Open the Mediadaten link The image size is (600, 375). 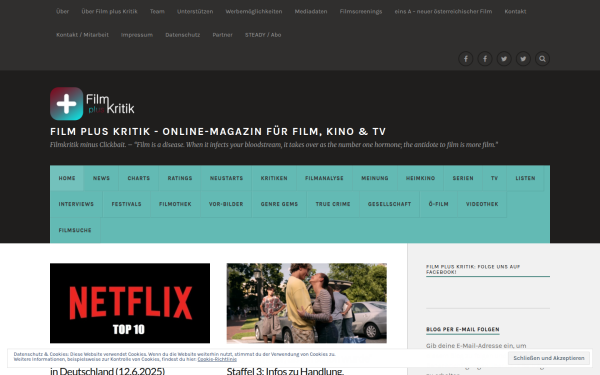[311, 11]
